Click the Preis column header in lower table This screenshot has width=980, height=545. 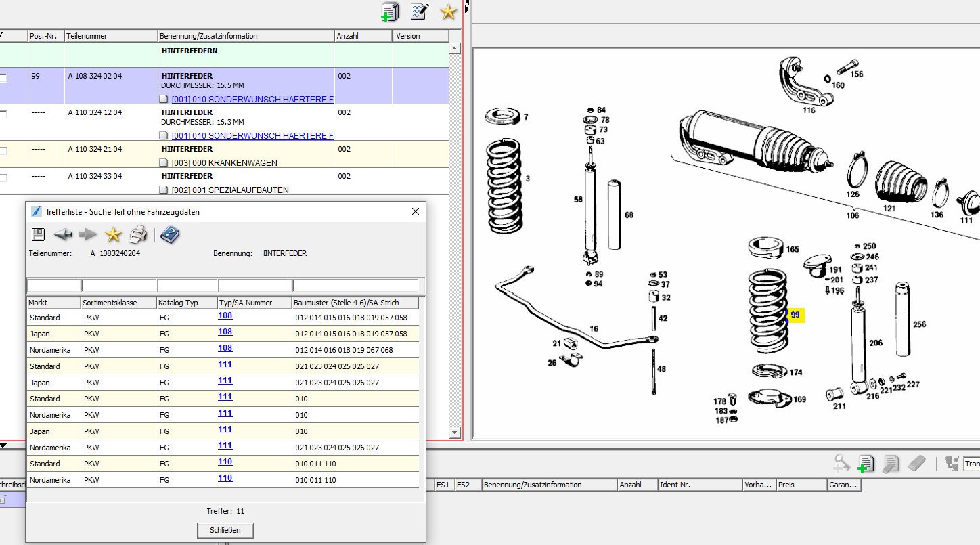pos(801,485)
